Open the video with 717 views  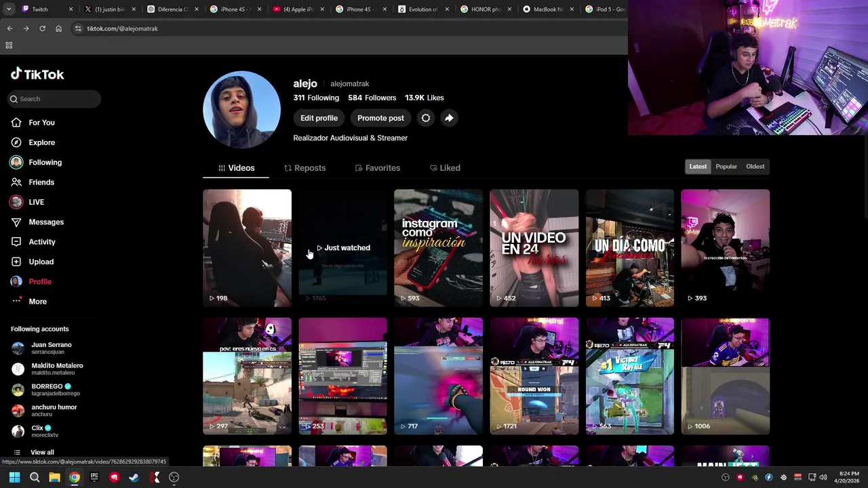438,376
